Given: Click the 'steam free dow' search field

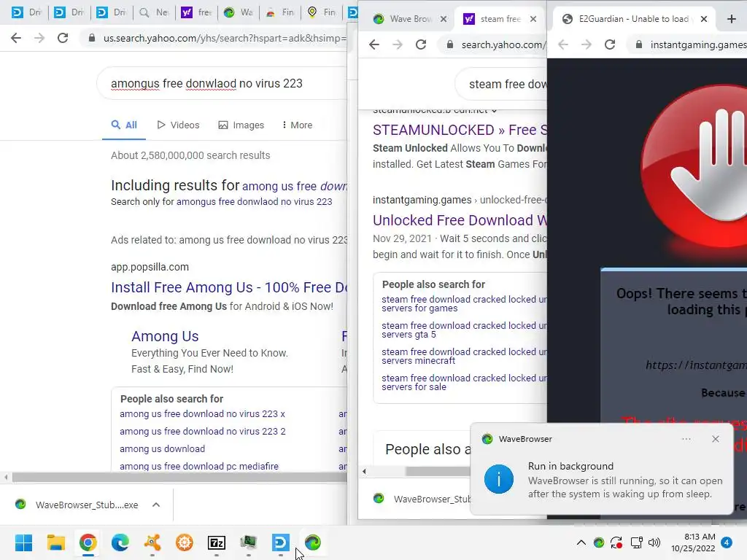Looking at the screenshot, I should pyautogui.click(x=501, y=85).
